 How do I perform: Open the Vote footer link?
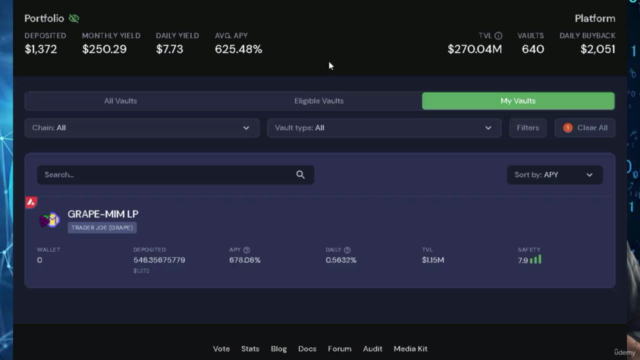pos(221,349)
